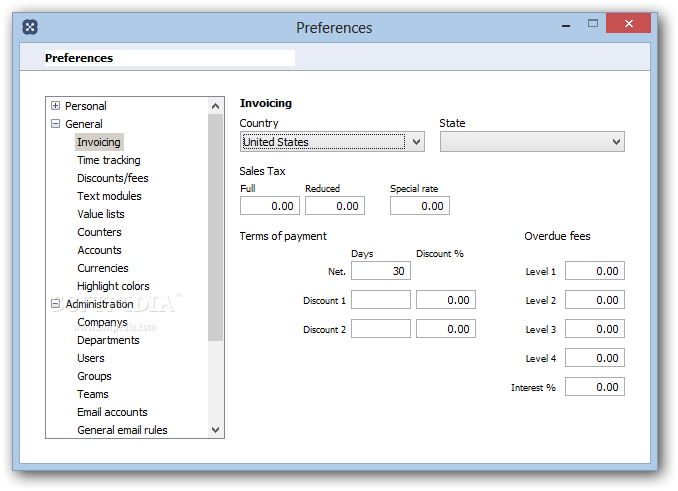Click the Administration tree label
The image size is (678, 491).
click(x=99, y=304)
